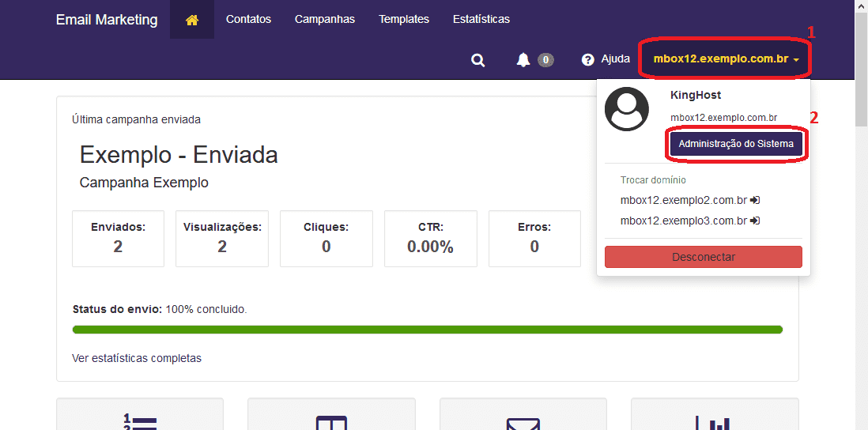Open the Campanhas menu
Viewport: 868px width, 430px height.
[324, 20]
